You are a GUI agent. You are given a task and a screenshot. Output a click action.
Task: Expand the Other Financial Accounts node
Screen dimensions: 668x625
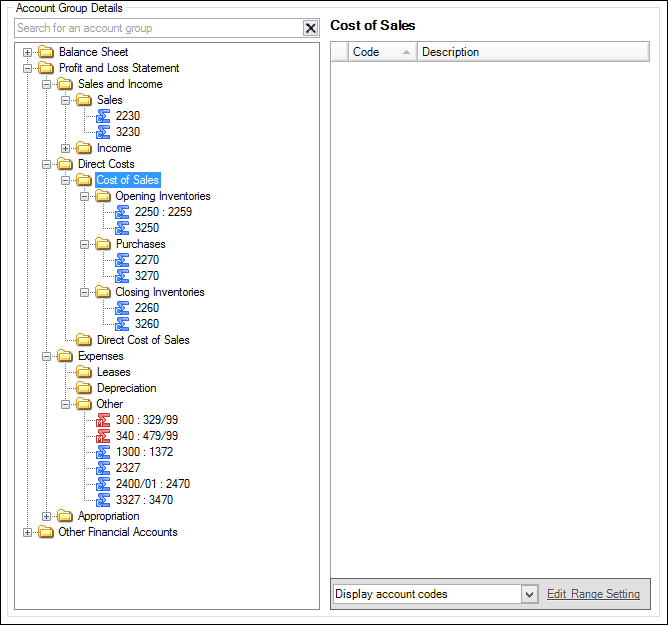28,532
